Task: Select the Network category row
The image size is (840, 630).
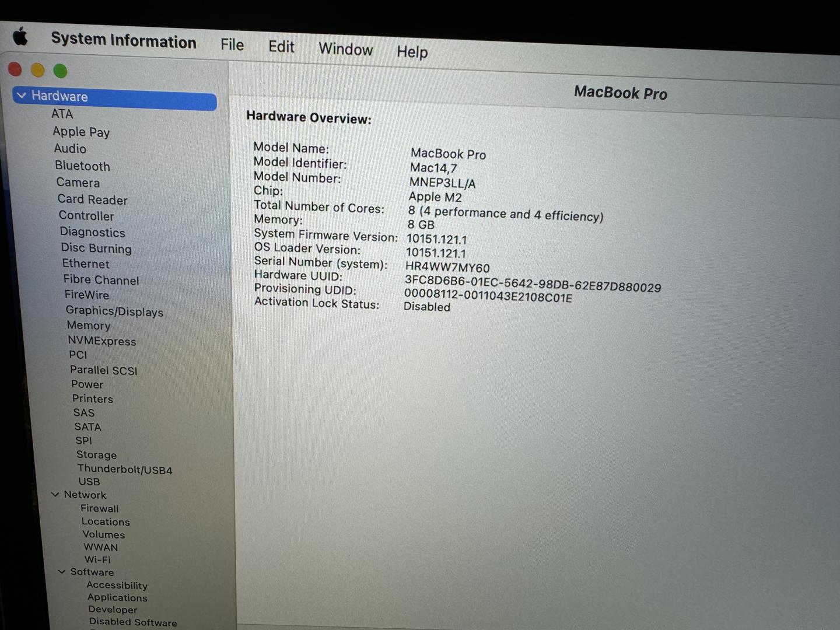Action: click(x=85, y=495)
